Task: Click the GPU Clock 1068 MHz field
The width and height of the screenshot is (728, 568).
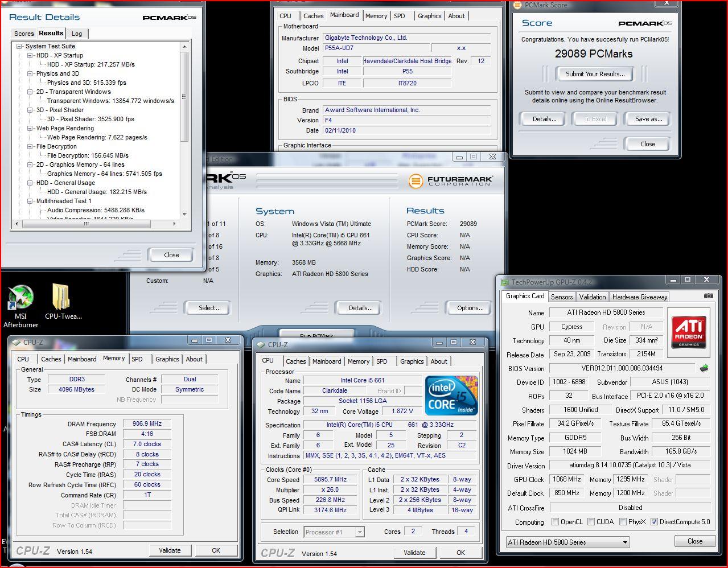Action: coord(566,479)
